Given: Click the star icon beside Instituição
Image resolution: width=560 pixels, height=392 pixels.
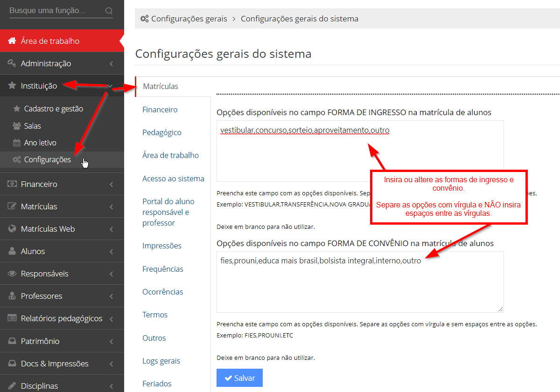Looking at the screenshot, I should tap(12, 86).
